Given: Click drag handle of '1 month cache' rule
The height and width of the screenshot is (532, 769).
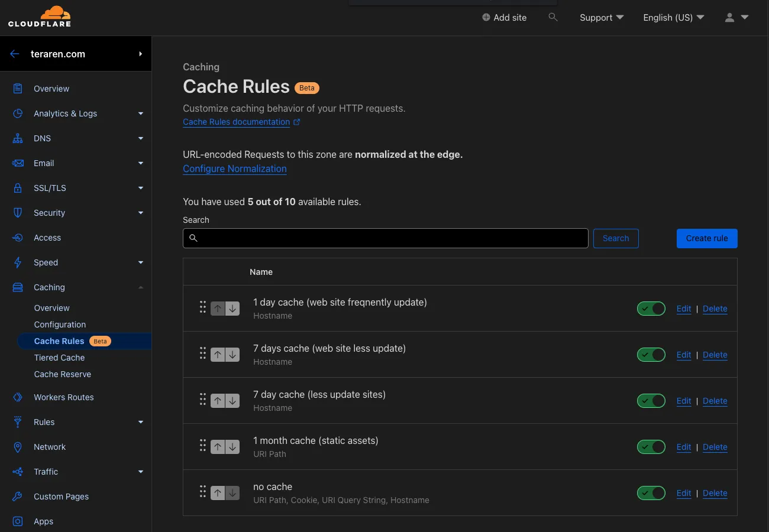Looking at the screenshot, I should coord(202,447).
